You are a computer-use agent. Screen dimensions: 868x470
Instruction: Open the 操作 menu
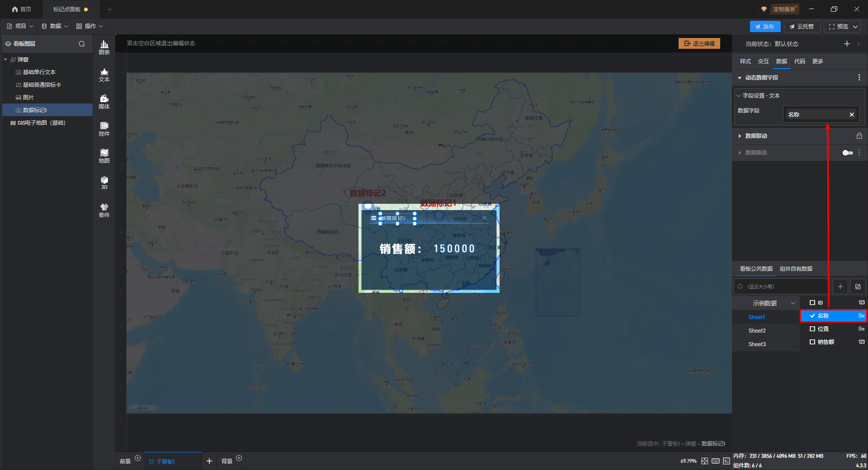[x=90, y=26]
